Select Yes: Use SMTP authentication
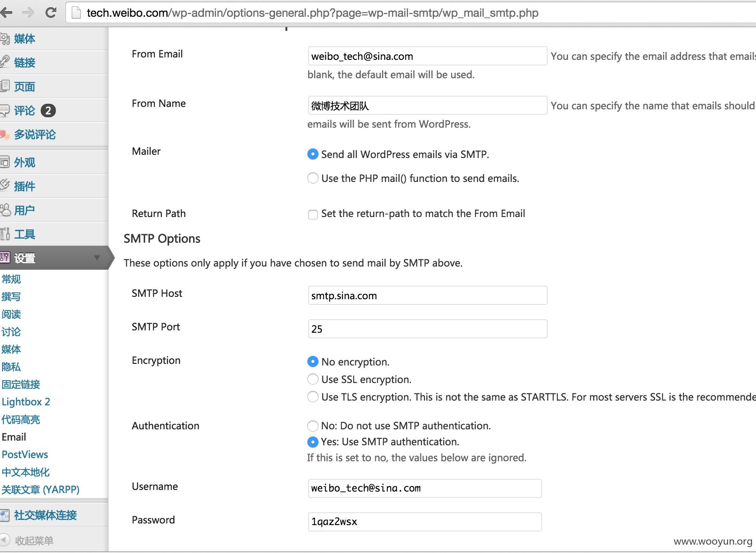Screen dimensions: 756x553 (313, 442)
